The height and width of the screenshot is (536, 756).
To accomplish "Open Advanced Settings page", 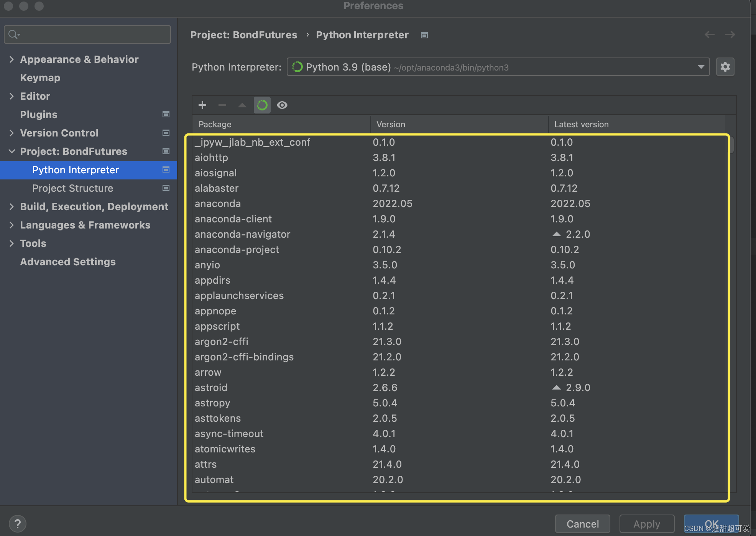I will pos(68,262).
